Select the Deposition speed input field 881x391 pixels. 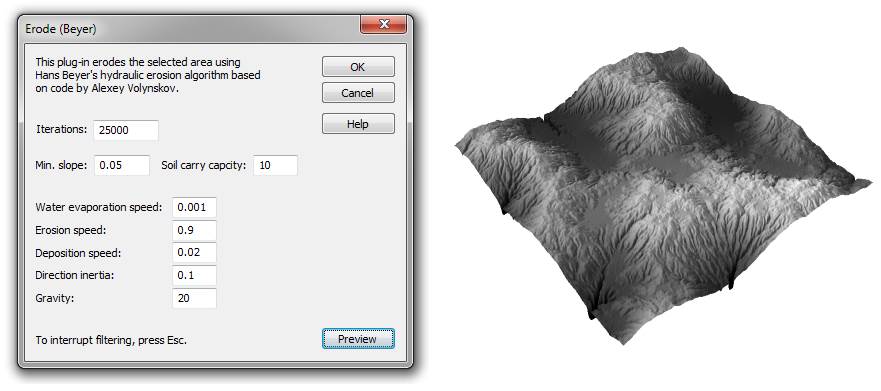194,253
